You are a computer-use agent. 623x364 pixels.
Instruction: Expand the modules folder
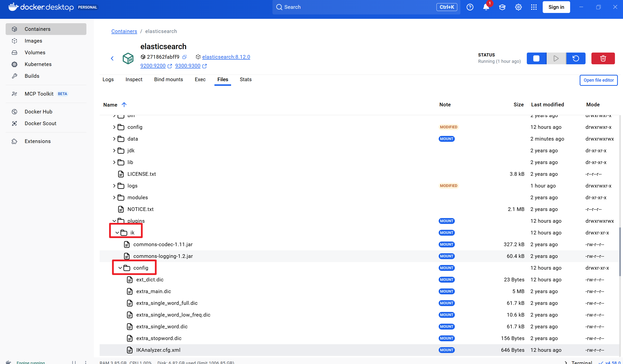point(114,198)
